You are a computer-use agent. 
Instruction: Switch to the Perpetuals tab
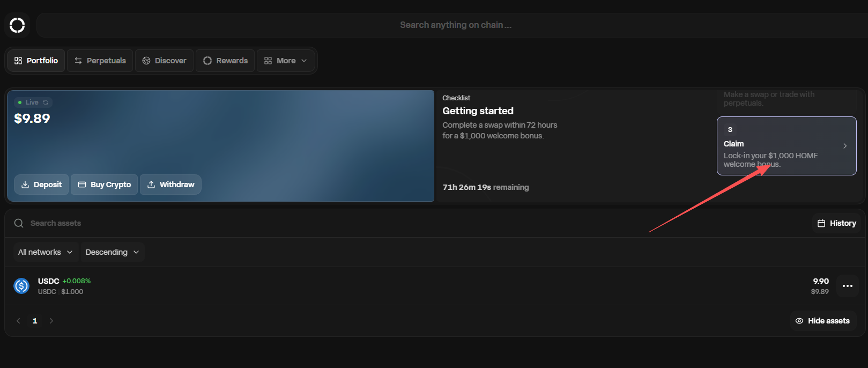point(100,61)
